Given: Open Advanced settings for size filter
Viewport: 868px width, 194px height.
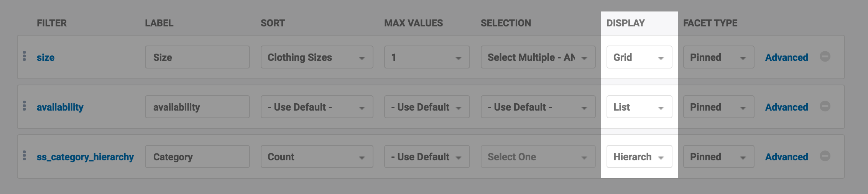Looking at the screenshot, I should pyautogui.click(x=786, y=57).
